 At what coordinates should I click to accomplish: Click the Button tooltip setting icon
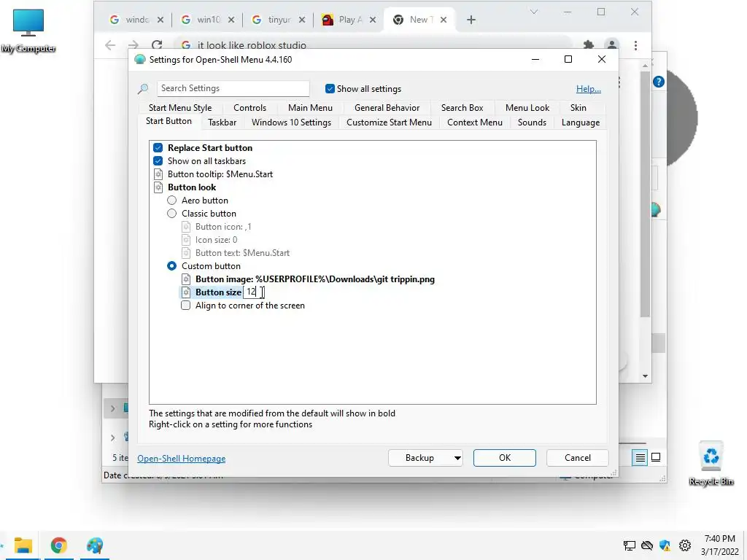click(x=158, y=174)
